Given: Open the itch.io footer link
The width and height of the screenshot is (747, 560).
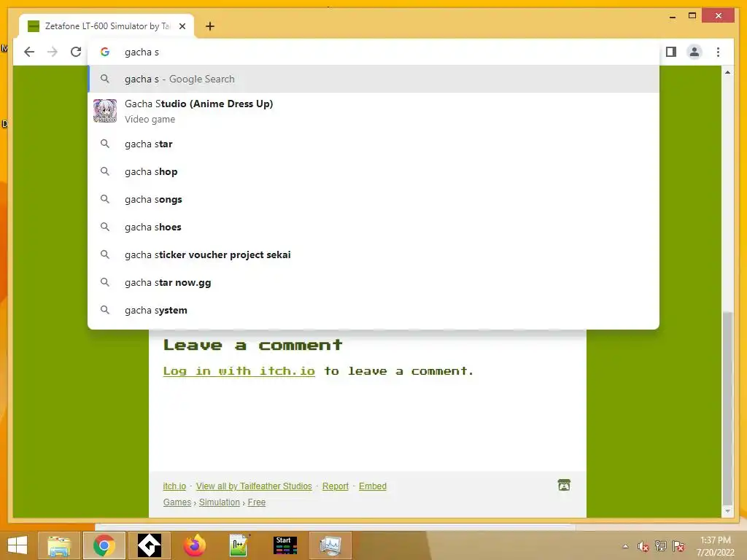Looking at the screenshot, I should click(174, 486).
